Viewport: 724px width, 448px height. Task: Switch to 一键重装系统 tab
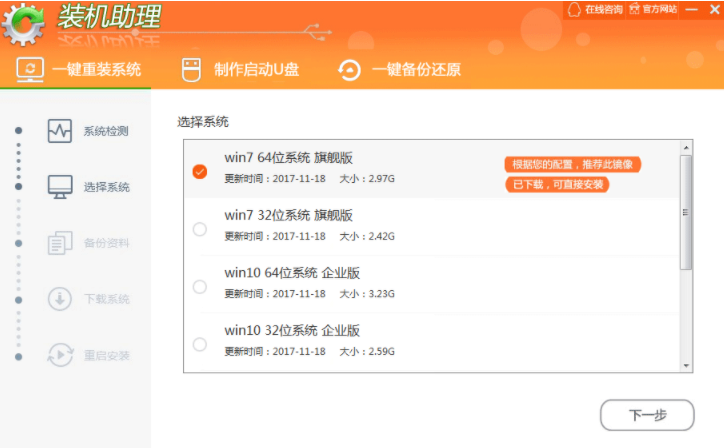(80, 70)
